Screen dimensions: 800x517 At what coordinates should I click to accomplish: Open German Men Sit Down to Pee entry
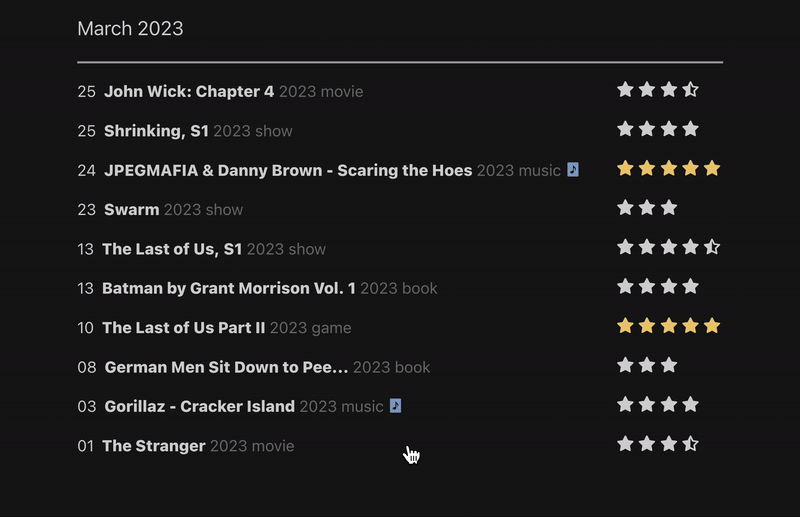(x=226, y=367)
